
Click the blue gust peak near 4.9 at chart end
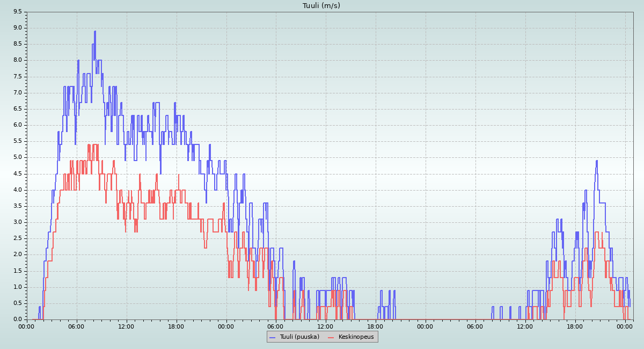click(x=596, y=161)
